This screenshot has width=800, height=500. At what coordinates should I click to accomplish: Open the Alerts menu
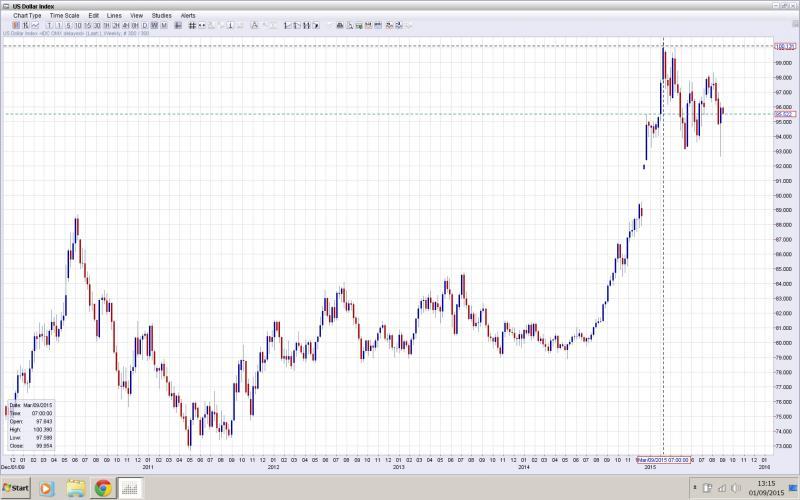tap(188, 16)
